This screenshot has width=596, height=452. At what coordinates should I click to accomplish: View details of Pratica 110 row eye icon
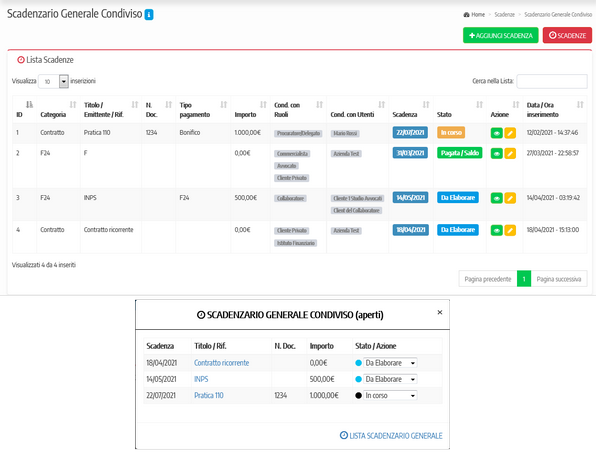[x=496, y=133]
